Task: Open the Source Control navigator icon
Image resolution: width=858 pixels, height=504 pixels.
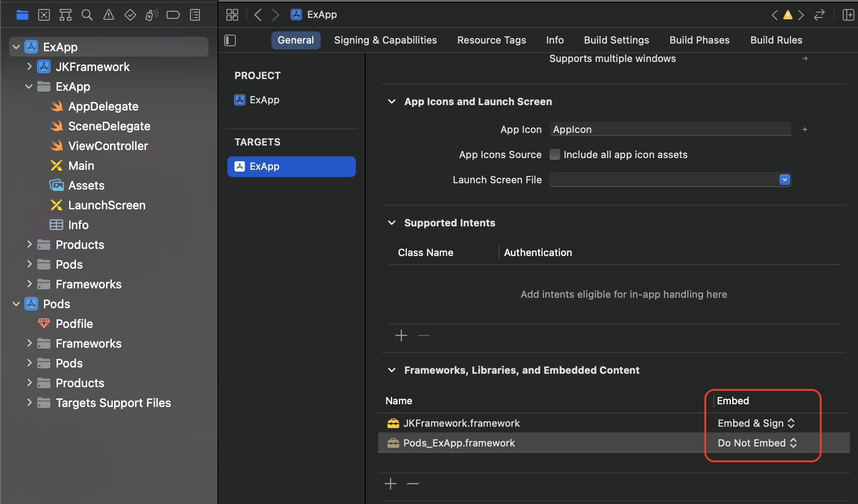Action: (44, 15)
